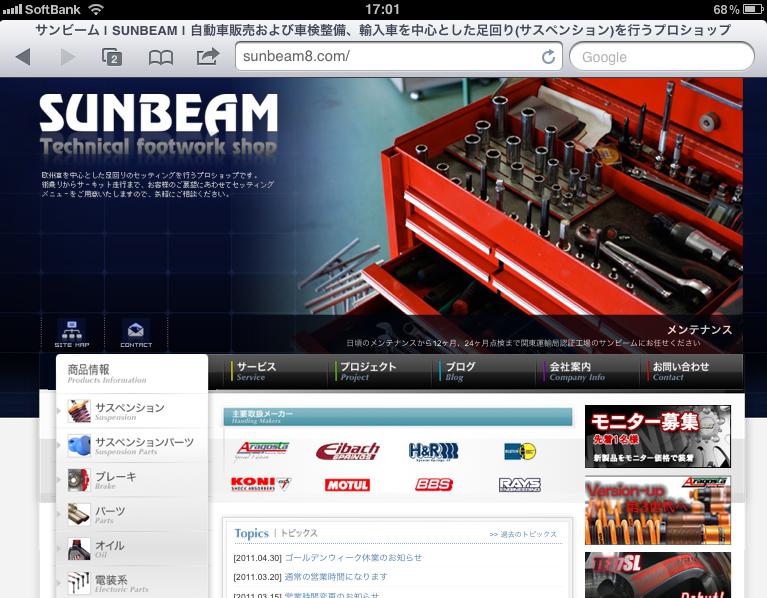
Task: Click the Bilstein blue-yellow logo
Action: coord(520,451)
